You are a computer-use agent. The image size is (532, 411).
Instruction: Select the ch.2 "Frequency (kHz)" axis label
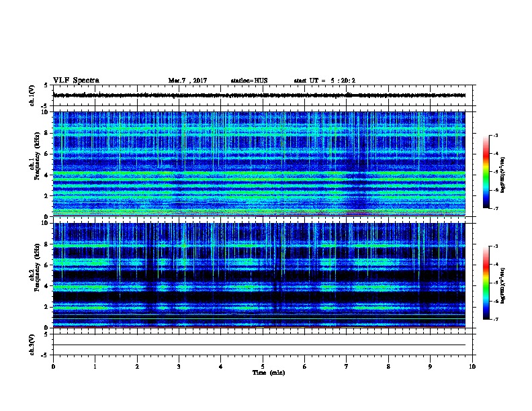click(38, 267)
